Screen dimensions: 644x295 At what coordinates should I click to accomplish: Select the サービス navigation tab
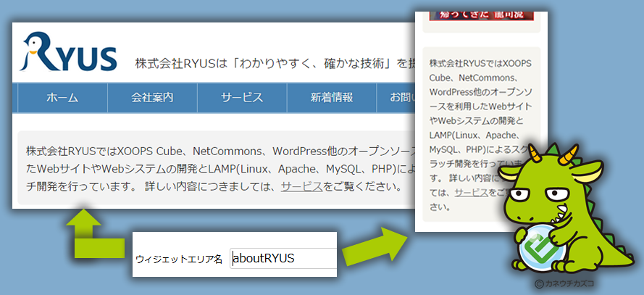coord(243,98)
